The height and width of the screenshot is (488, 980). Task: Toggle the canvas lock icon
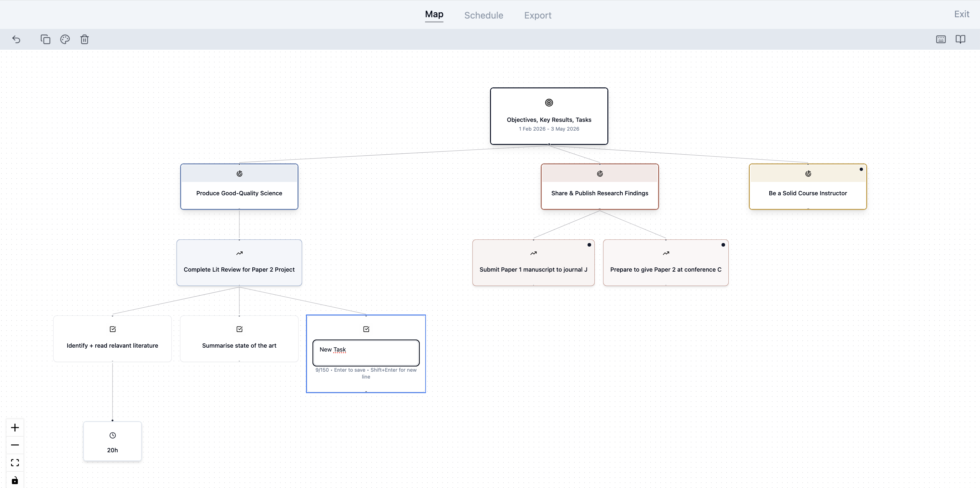15,480
